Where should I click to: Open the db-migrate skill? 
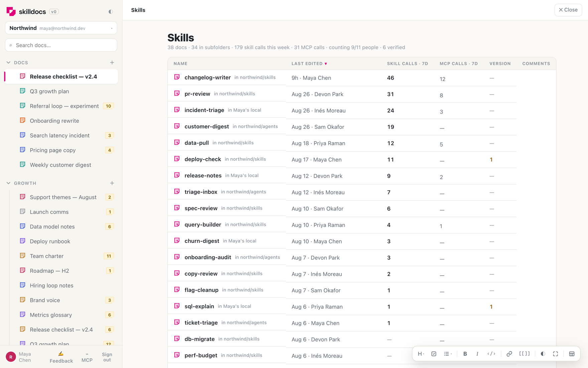coord(199,339)
